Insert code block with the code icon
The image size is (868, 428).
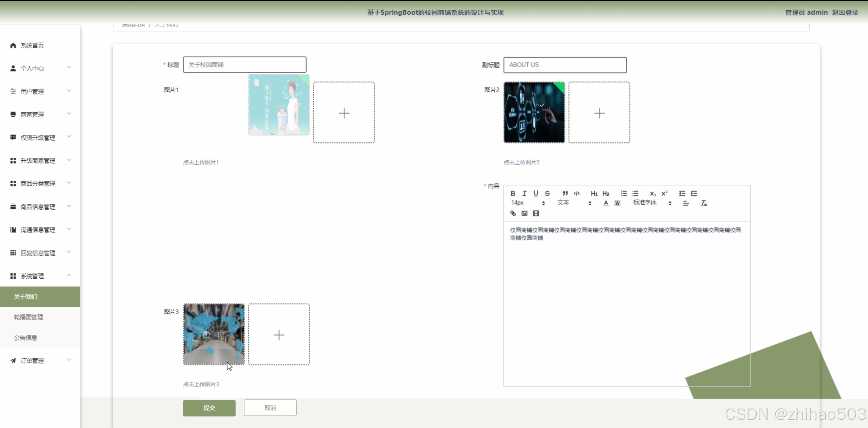point(577,193)
